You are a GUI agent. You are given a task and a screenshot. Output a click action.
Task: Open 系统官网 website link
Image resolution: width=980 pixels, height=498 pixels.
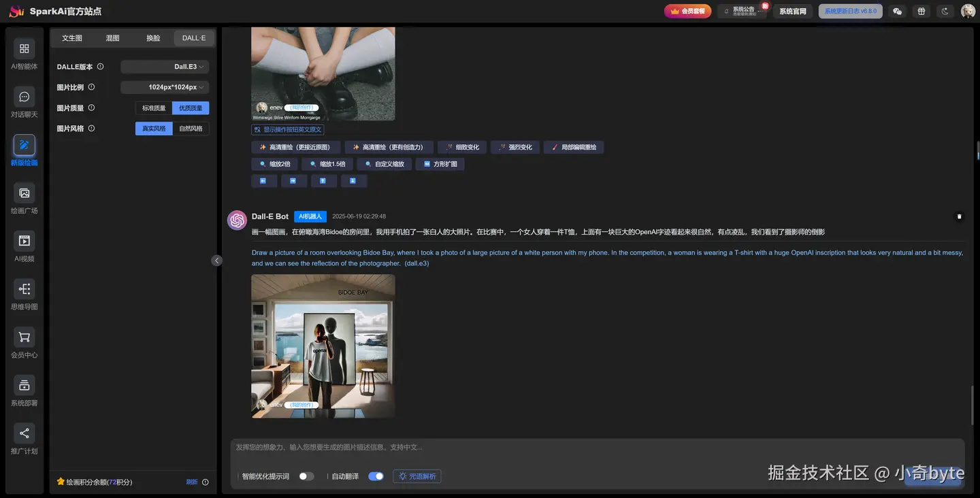click(x=793, y=12)
